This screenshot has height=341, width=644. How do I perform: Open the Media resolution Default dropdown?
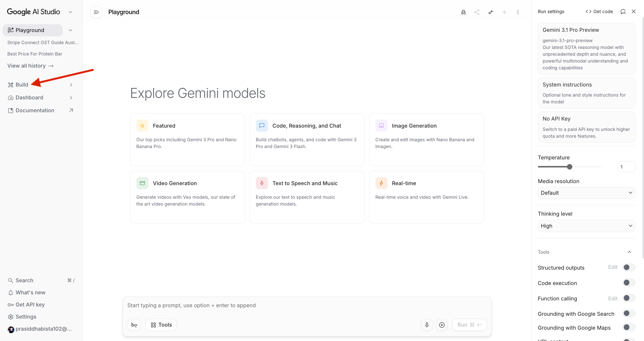587,193
